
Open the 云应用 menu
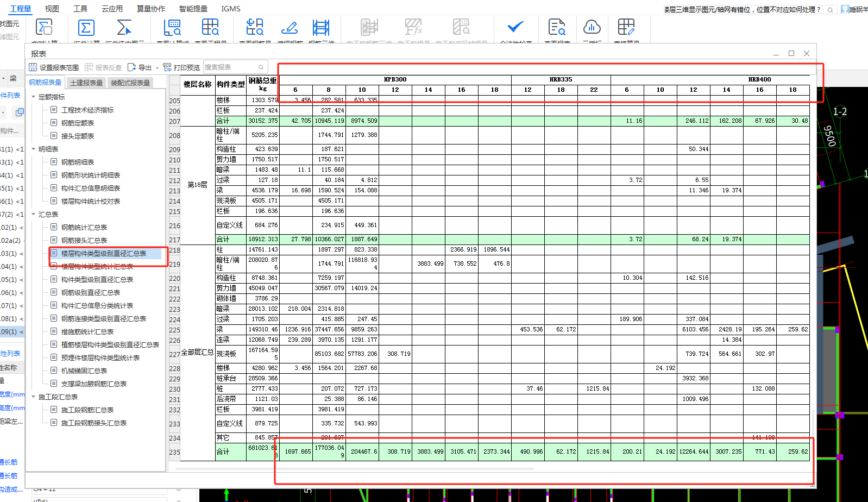pos(112,9)
